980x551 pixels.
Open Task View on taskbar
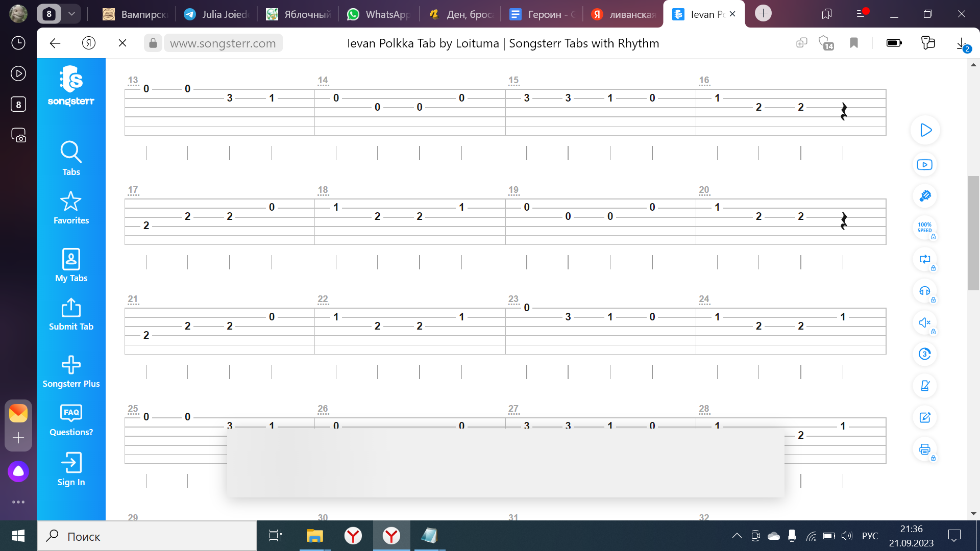tap(276, 536)
